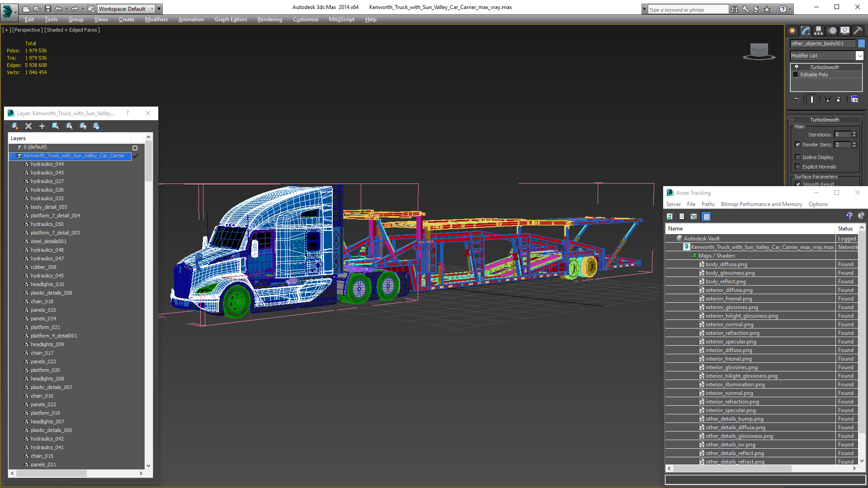
Task: Click Show End Result toggle icon
Action: 812,99
